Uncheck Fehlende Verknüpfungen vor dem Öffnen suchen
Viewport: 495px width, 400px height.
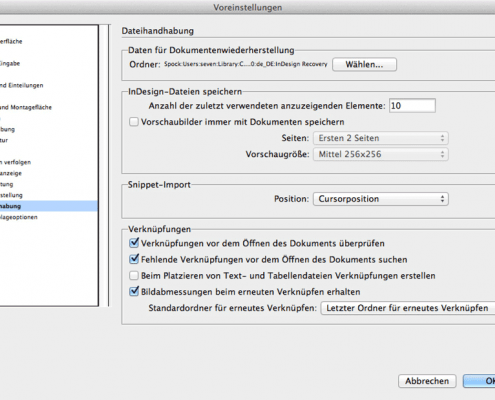tap(134, 259)
